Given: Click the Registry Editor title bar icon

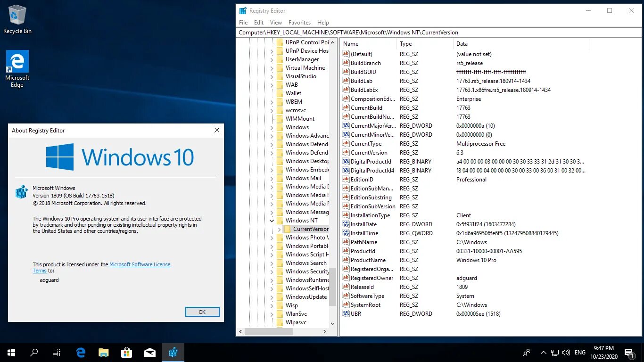Looking at the screenshot, I should (x=243, y=11).
